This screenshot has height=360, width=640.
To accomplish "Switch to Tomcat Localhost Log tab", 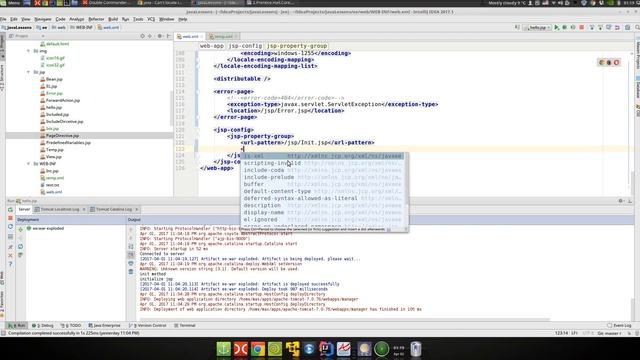I will (60, 209).
